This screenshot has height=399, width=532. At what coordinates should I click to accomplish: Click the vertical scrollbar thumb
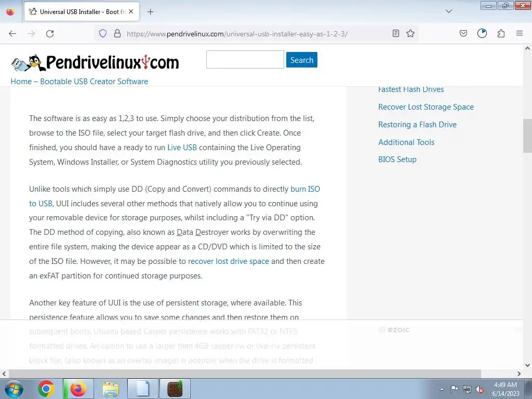[527, 136]
